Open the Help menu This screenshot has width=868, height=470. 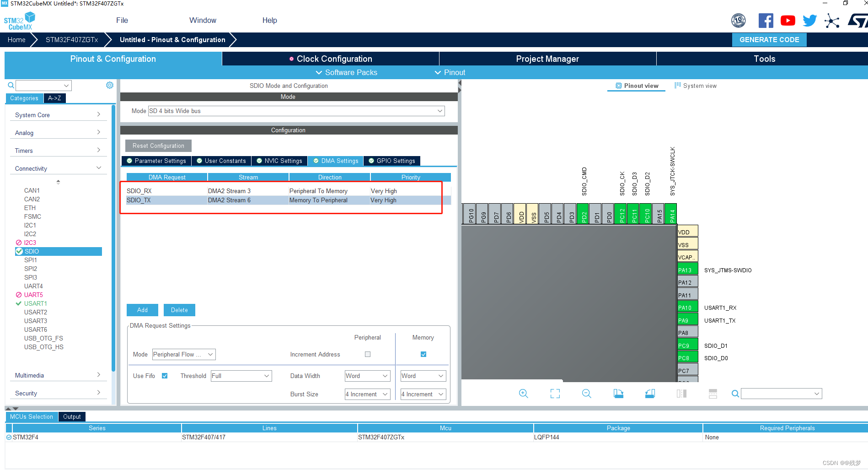[269, 20]
